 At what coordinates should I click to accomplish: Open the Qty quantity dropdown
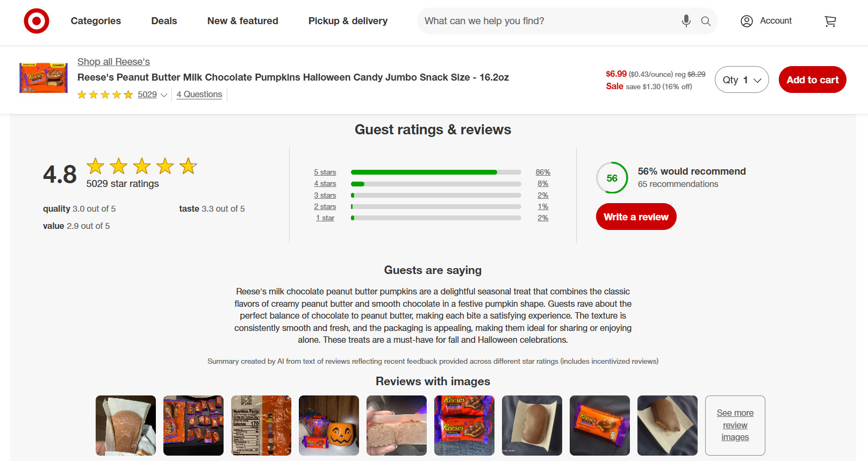[x=741, y=80]
